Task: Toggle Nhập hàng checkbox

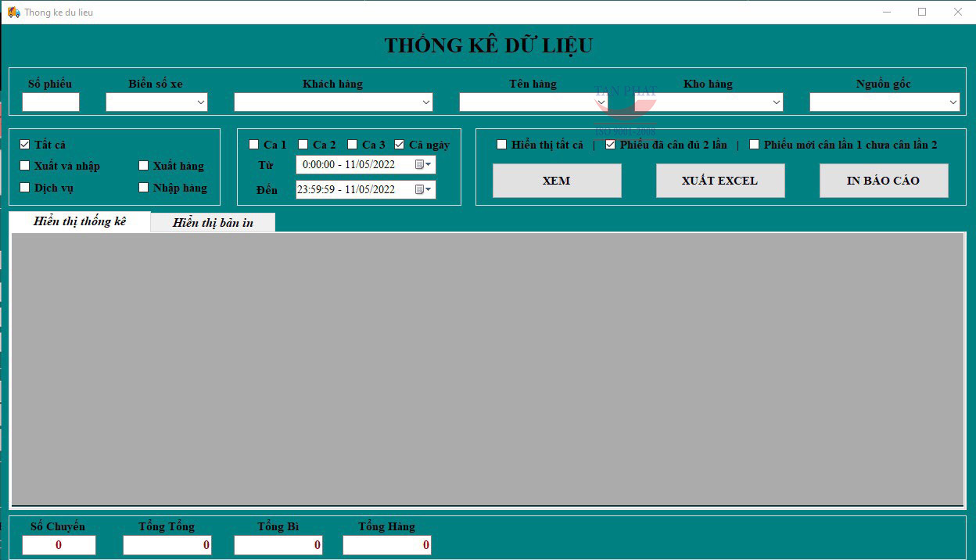Action: click(x=144, y=188)
